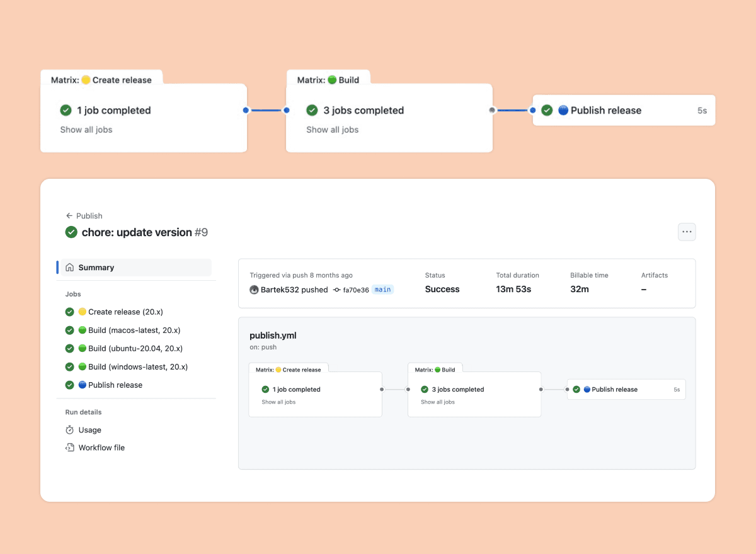This screenshot has width=756, height=554.
Task: Click Bartek532's avatar
Action: 255,290
